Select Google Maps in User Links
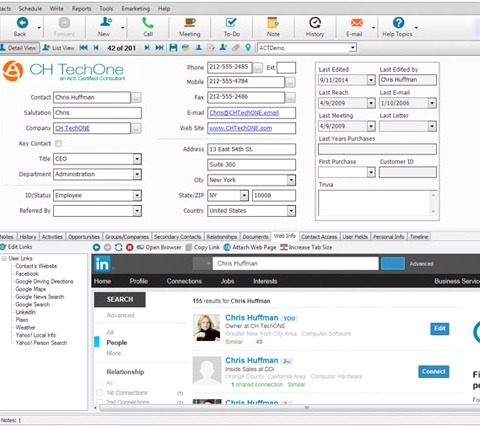 coord(31,289)
